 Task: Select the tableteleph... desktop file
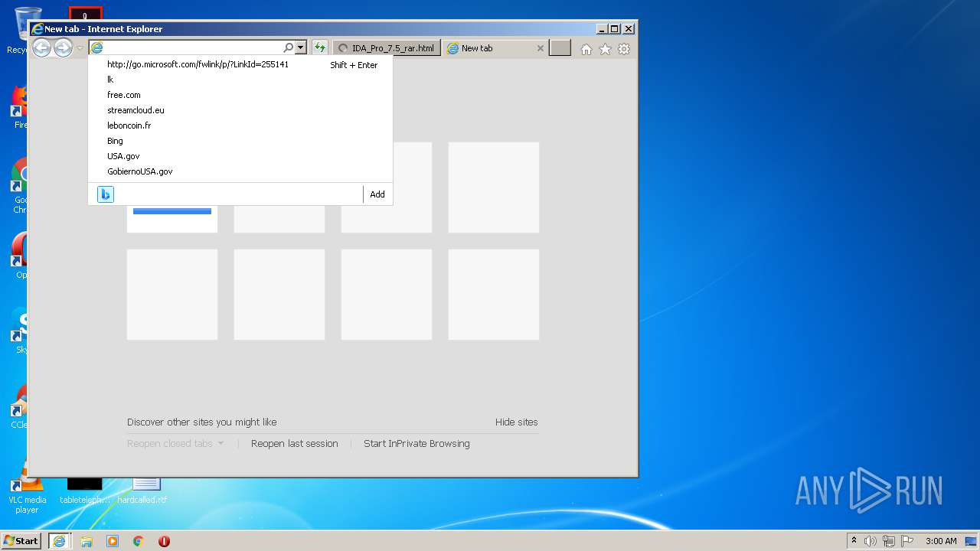tap(84, 490)
